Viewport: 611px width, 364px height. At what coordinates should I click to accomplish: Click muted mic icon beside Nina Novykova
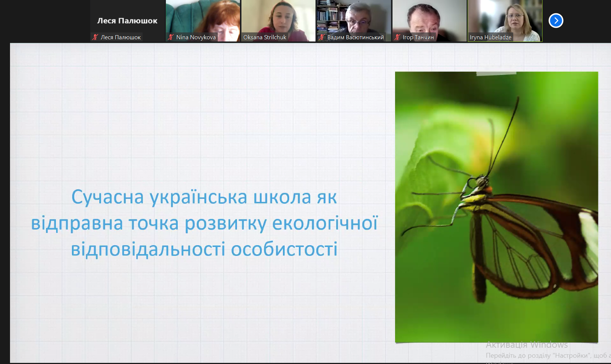171,37
